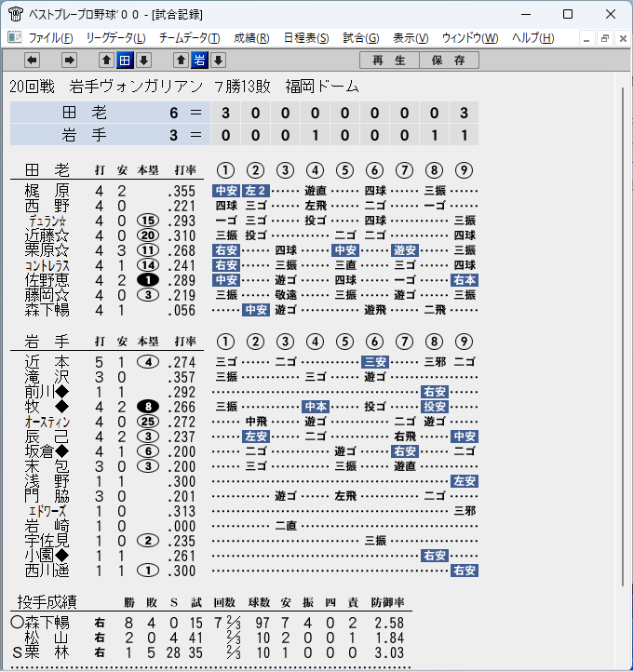Restore the inner document window
This screenshot has height=672, width=633.
[x=605, y=38]
